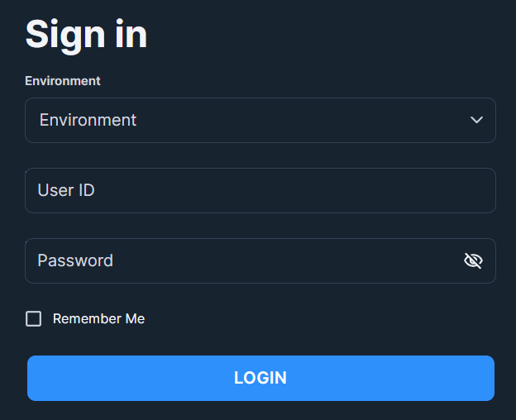
Task: Click the User ID placeholder text
Action: pos(66,190)
